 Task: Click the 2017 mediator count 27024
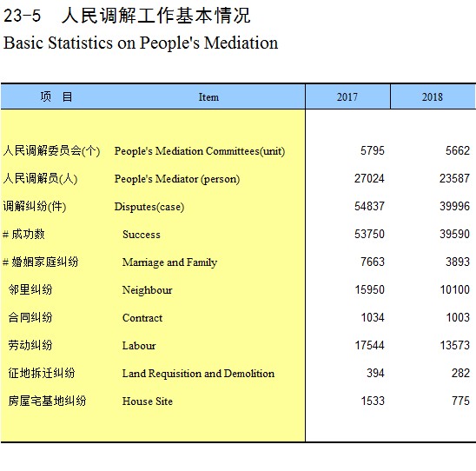click(369, 178)
